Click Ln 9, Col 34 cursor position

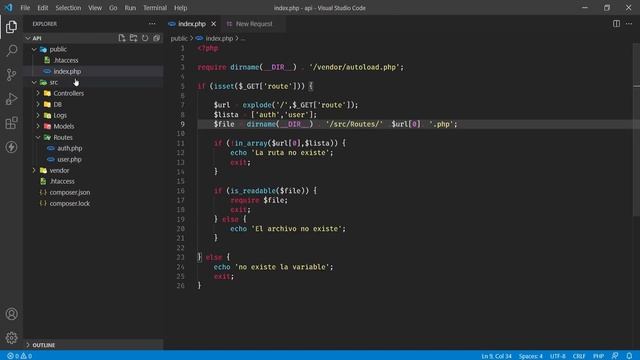(496, 356)
